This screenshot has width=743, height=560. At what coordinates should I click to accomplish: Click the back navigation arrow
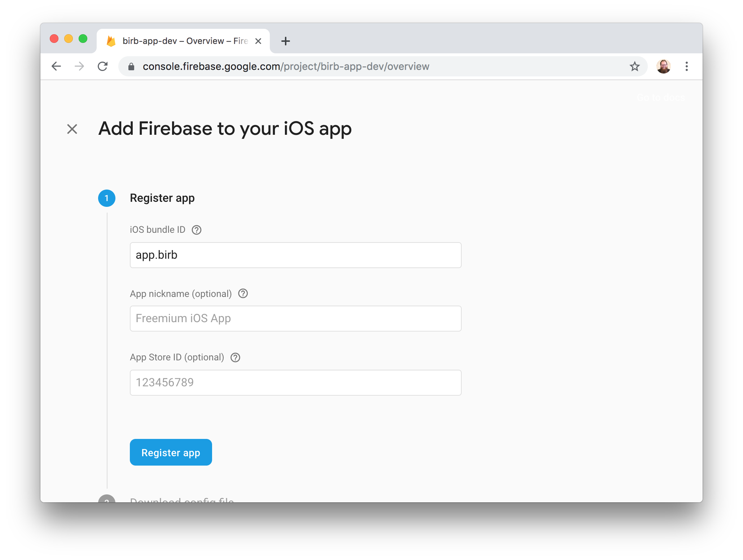point(56,66)
